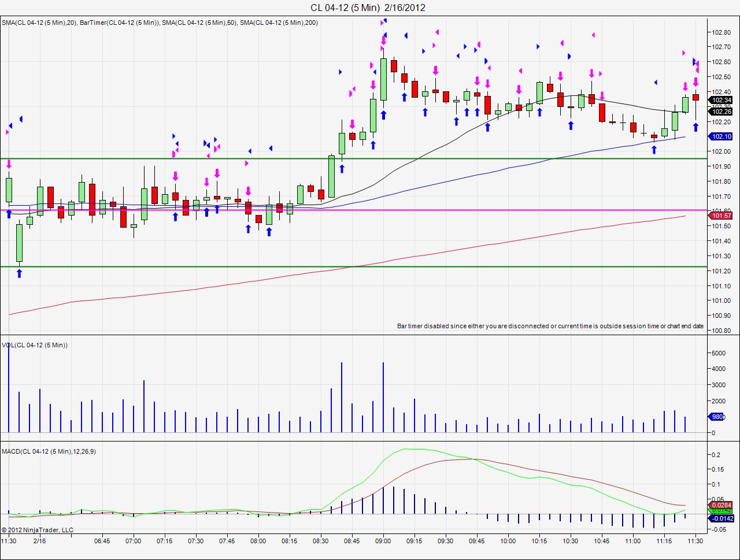Click the 102.00 price axis label
This screenshot has height=560, width=740.
[x=721, y=151]
